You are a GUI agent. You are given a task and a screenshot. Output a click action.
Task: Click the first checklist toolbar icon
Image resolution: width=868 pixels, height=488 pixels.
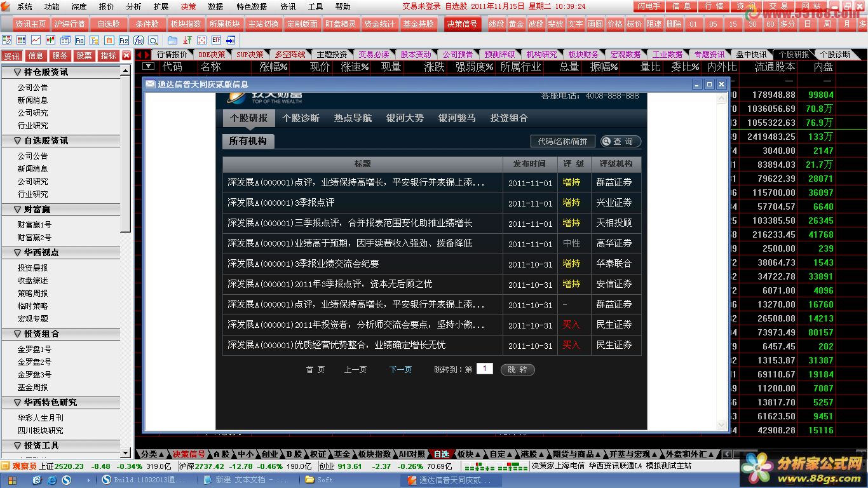click(6, 40)
